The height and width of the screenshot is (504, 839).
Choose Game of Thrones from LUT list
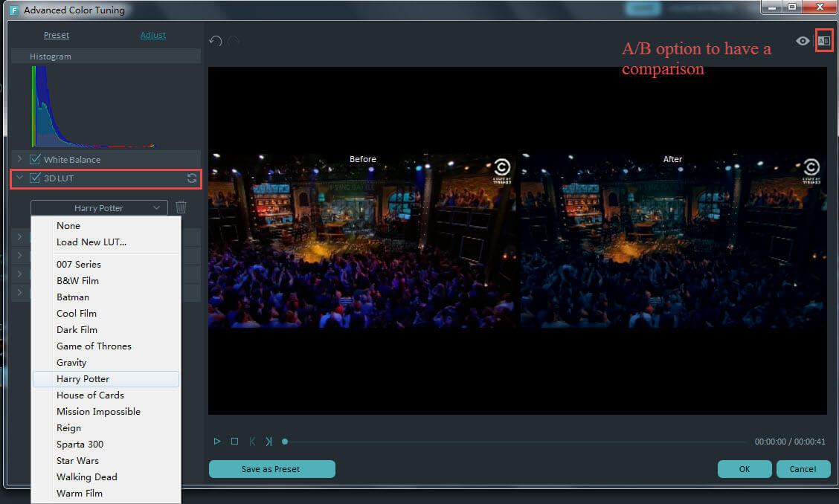tap(94, 346)
